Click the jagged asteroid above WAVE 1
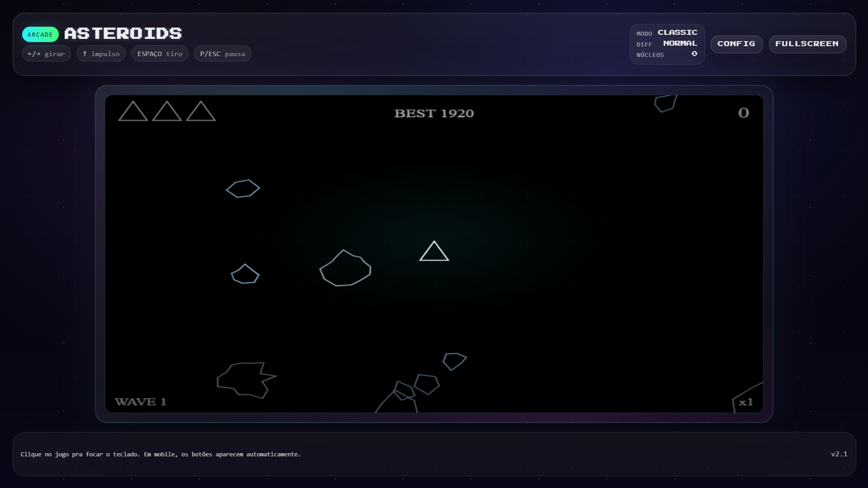 [x=246, y=380]
